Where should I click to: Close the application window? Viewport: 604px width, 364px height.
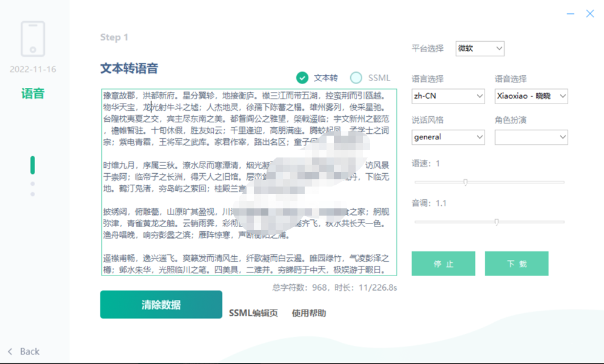589,13
